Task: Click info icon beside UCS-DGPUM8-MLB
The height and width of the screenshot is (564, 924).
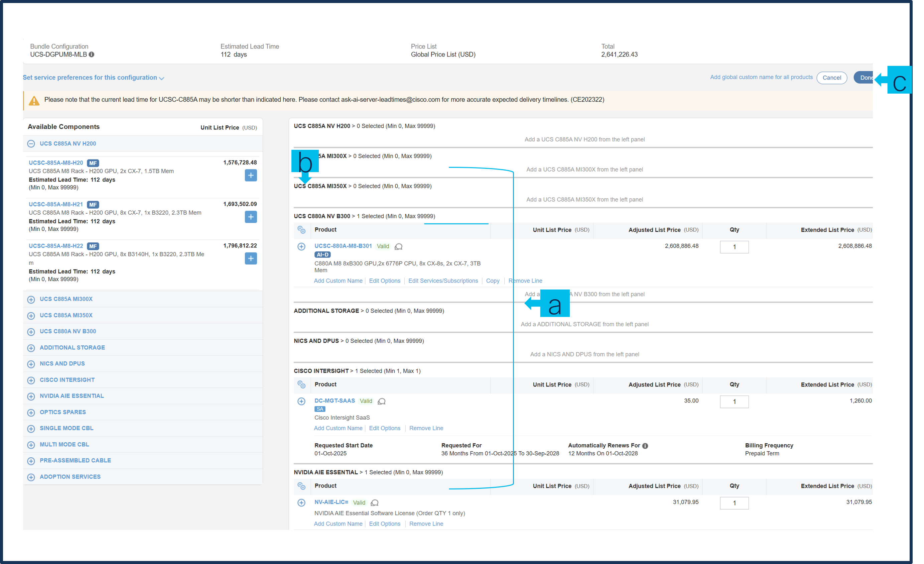Action: (x=92, y=54)
